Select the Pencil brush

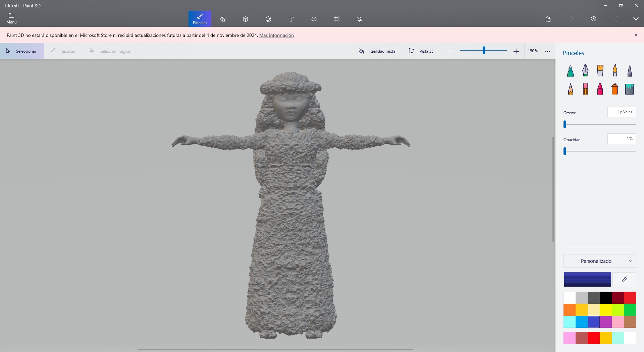click(571, 89)
